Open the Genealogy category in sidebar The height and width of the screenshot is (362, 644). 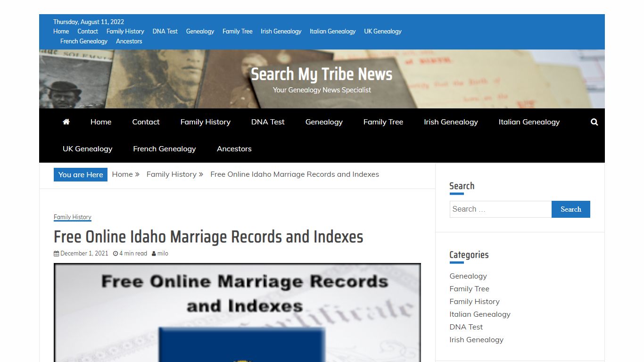(x=468, y=276)
